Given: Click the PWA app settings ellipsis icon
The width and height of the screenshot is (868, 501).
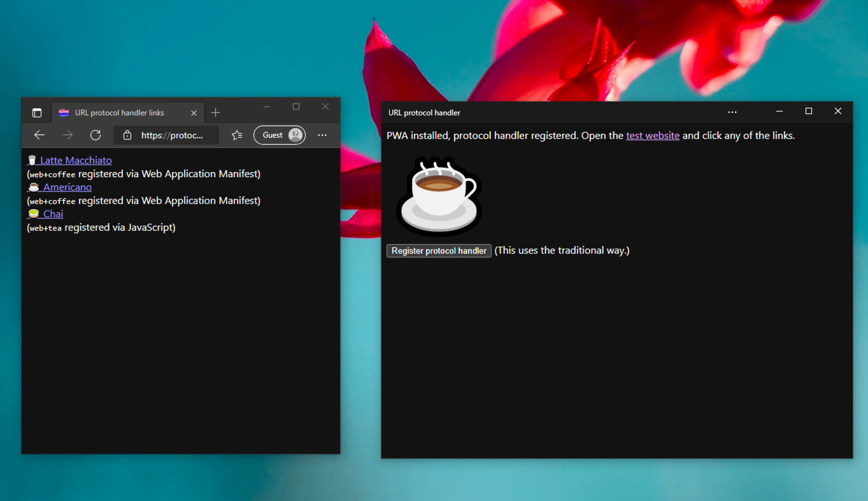Looking at the screenshot, I should [732, 112].
